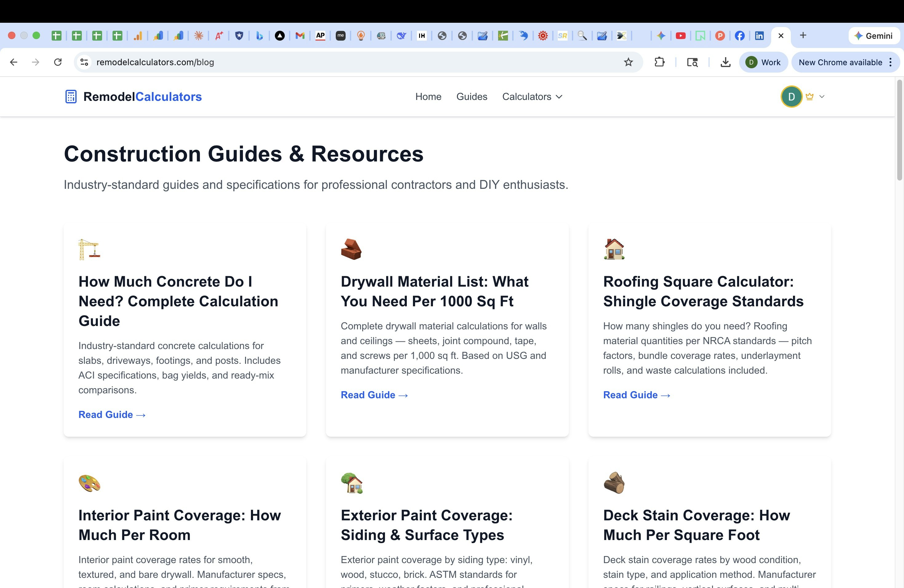Reload the page with refresh icon

coord(58,62)
